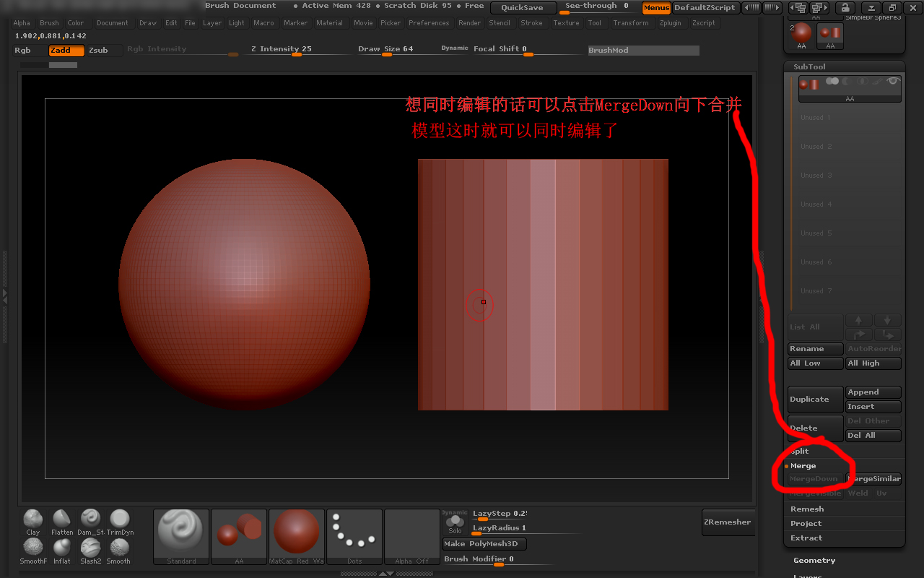
Task: Toggle the Menus button
Action: click(656, 8)
